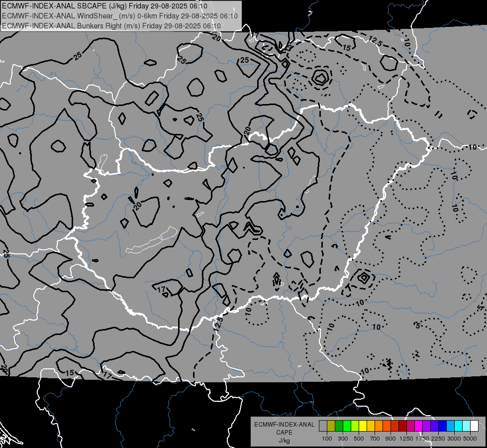The width and height of the screenshot is (487, 448).
Task: Select the bright green CAPE legend swatch
Action: point(347,426)
